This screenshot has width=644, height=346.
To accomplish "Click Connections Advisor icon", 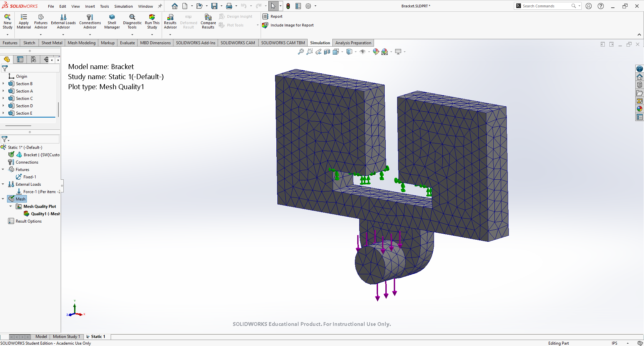I will click(x=90, y=21).
